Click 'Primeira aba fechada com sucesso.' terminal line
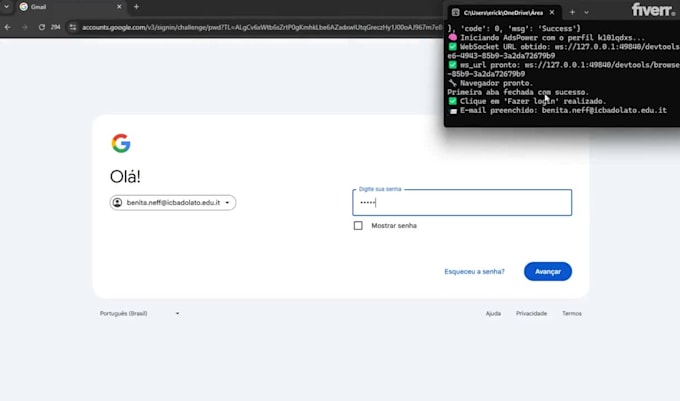This screenshot has width=680, height=401. (518, 92)
